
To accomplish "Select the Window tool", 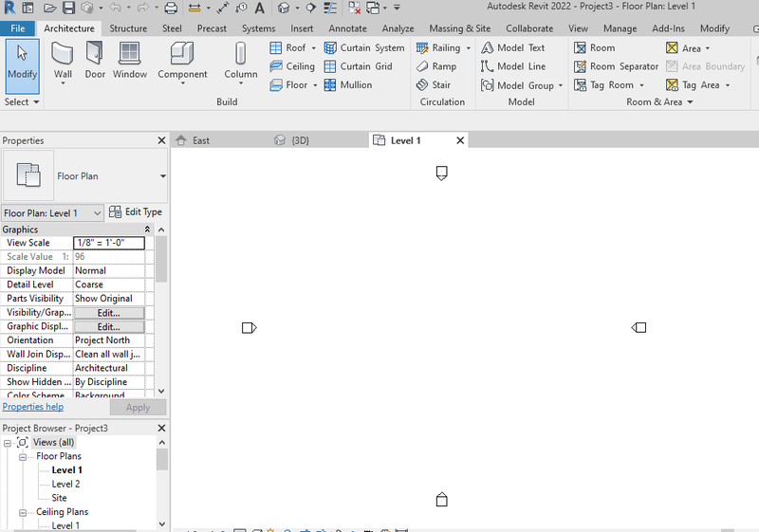I will click(130, 61).
